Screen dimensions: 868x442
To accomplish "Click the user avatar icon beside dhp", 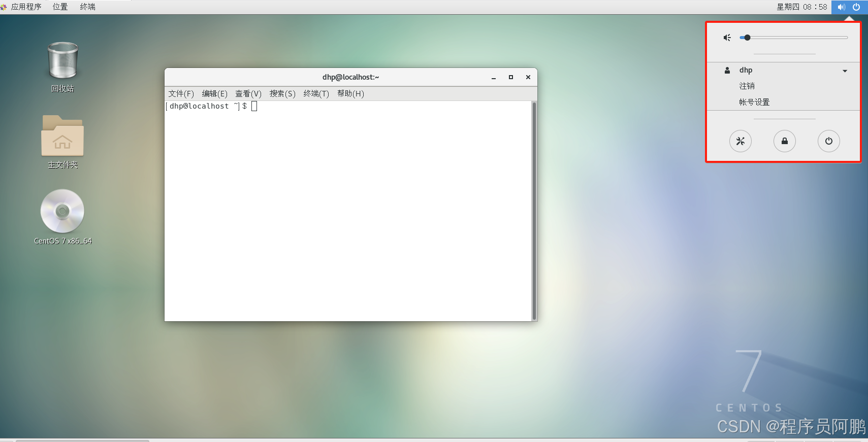I will point(727,71).
